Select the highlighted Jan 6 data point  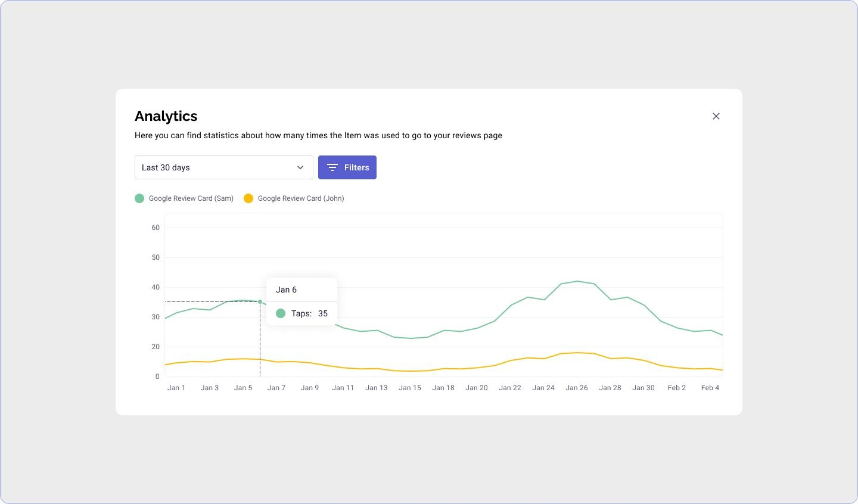tap(260, 301)
